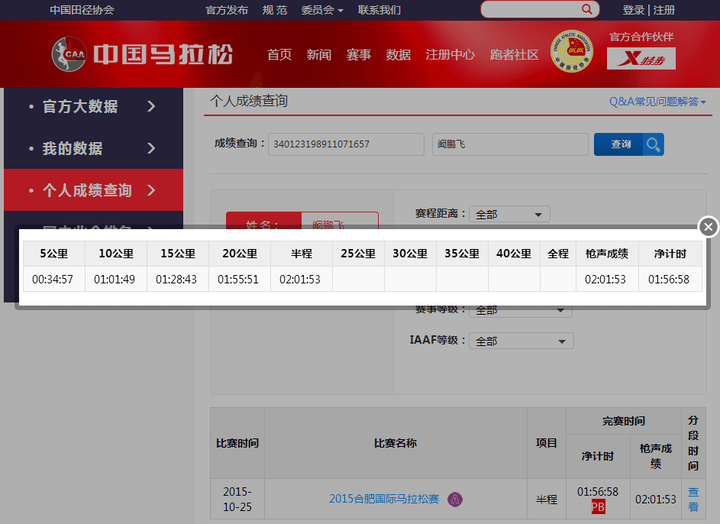Image resolution: width=720 pixels, height=524 pixels.
Task: Go to the 赛事 nav item
Action: tap(359, 55)
